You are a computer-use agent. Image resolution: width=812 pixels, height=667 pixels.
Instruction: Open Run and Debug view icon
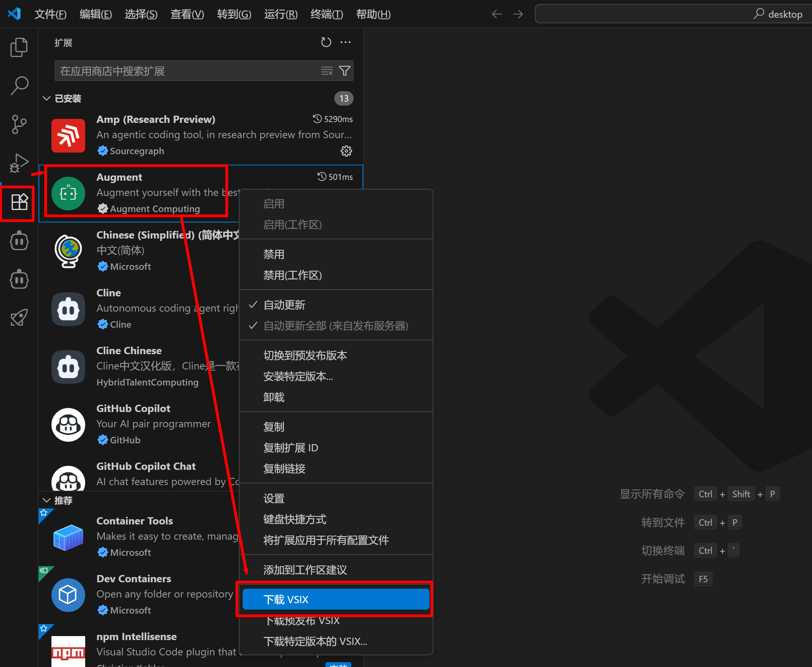pos(19,163)
